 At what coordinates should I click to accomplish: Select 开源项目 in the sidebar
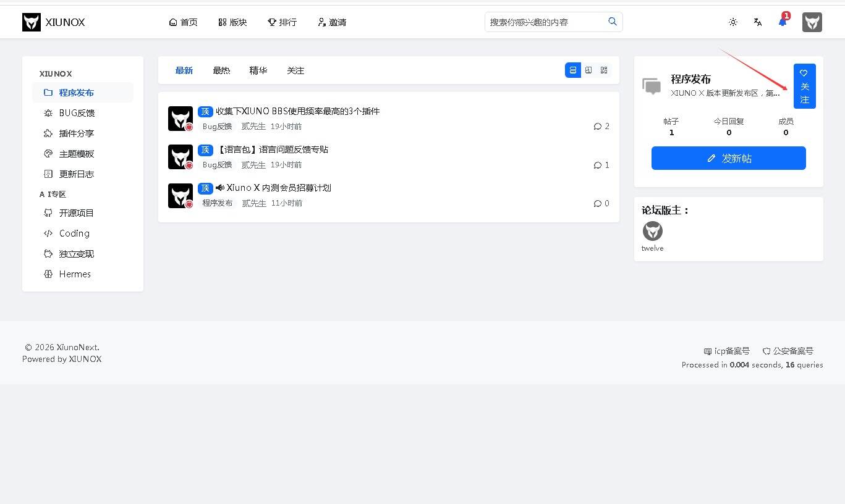(x=83, y=213)
